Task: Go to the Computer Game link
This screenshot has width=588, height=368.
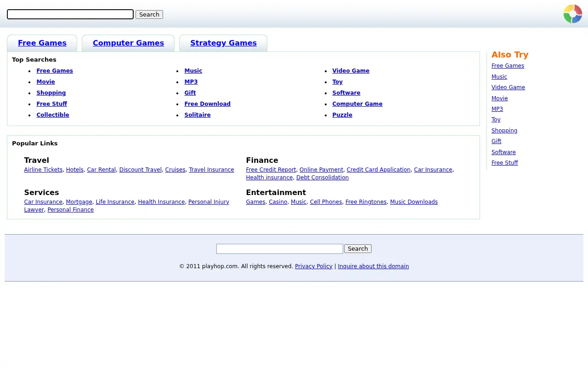Action: (x=357, y=104)
